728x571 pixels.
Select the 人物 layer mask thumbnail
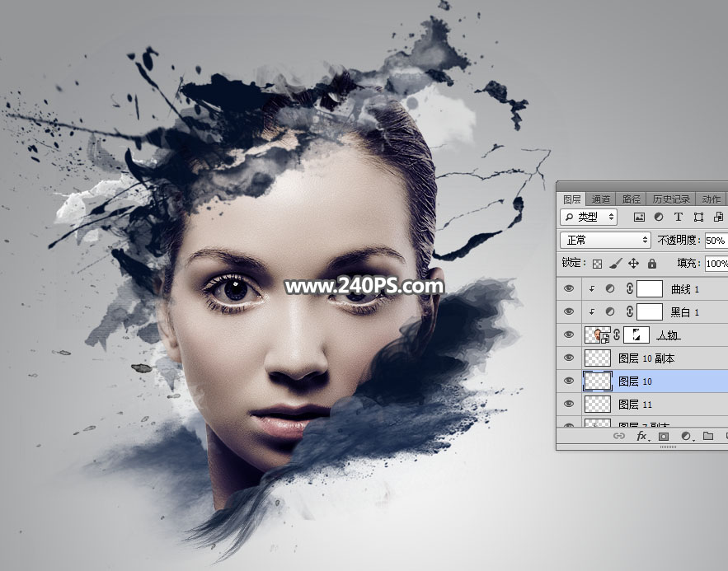(x=635, y=335)
